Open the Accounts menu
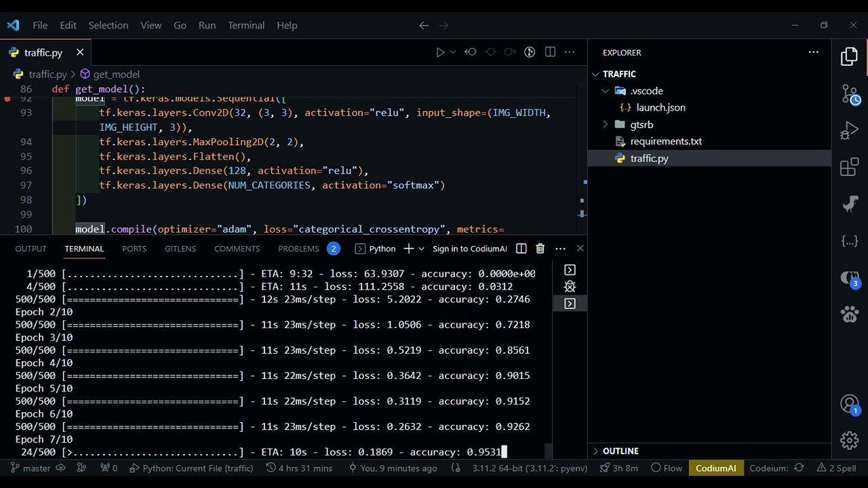 click(850, 405)
